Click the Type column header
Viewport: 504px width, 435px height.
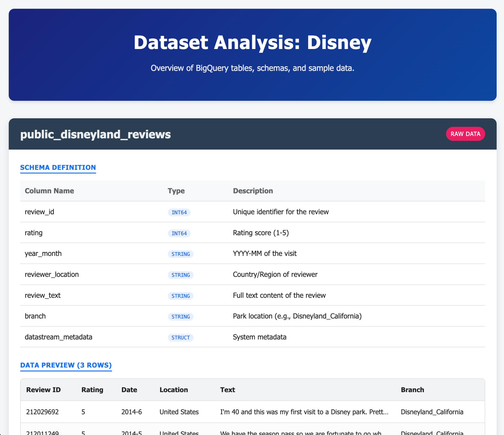pos(176,191)
